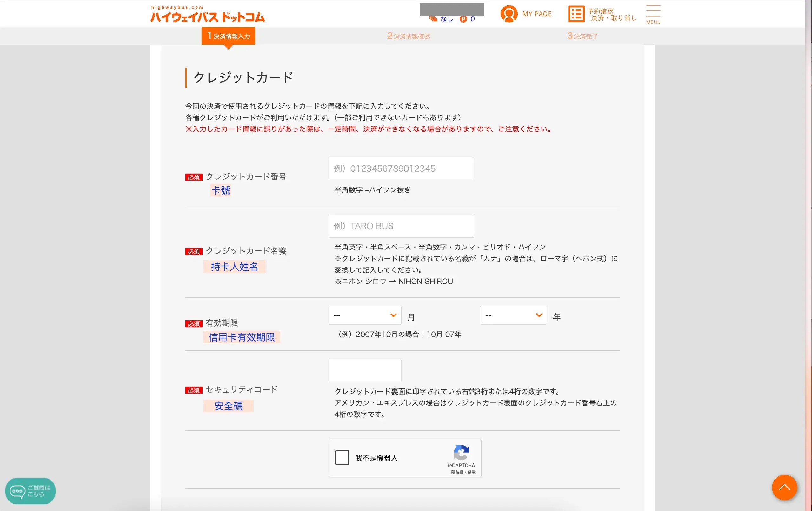This screenshot has width=812, height=511.
Task: Click the orange P points icon
Action: tap(463, 19)
